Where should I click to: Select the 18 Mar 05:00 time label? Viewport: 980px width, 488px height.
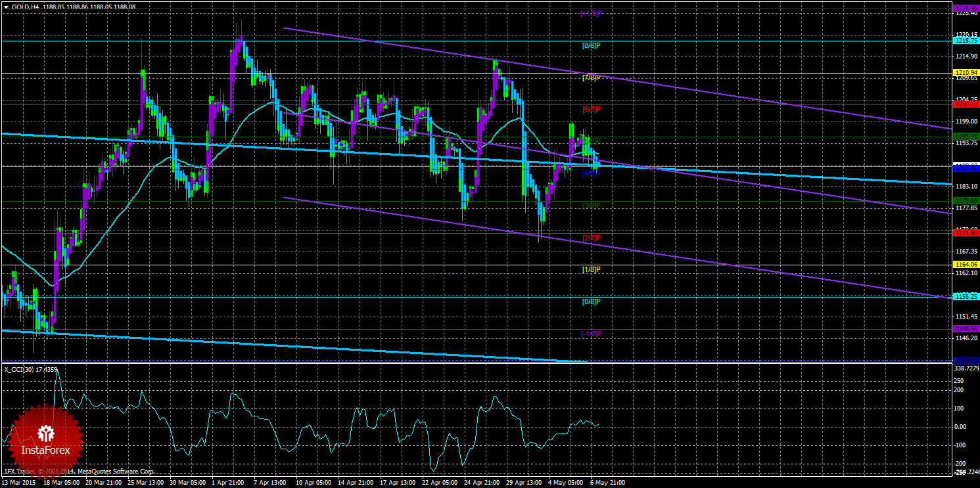(62, 483)
